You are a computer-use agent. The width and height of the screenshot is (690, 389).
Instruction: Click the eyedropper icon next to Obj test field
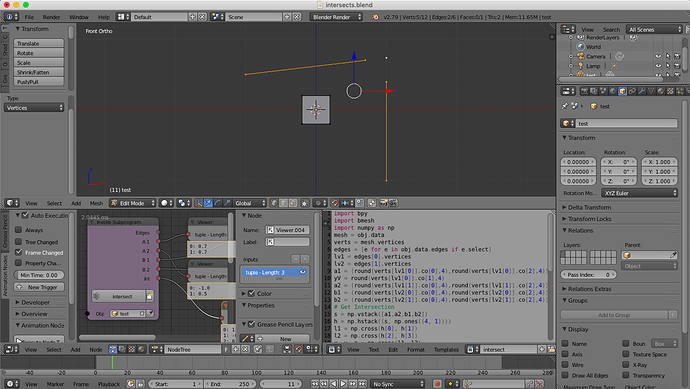(150, 313)
